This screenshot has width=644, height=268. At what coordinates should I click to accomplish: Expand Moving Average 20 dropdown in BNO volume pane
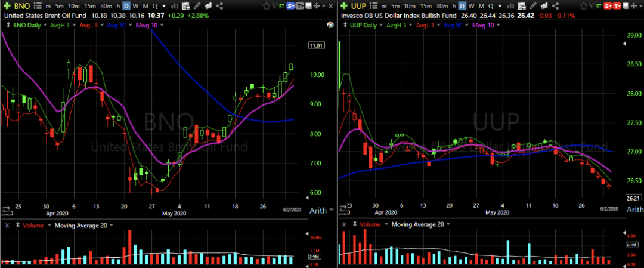(110, 225)
